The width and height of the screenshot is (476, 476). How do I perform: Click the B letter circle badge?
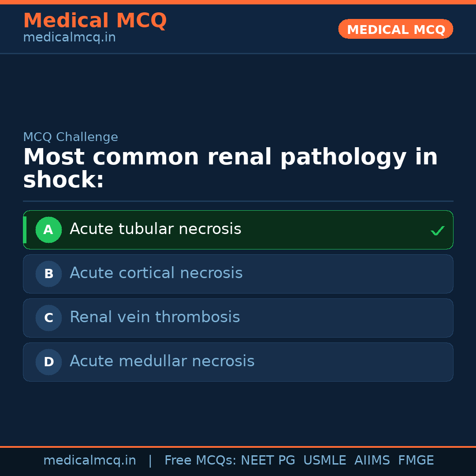[x=48, y=274]
